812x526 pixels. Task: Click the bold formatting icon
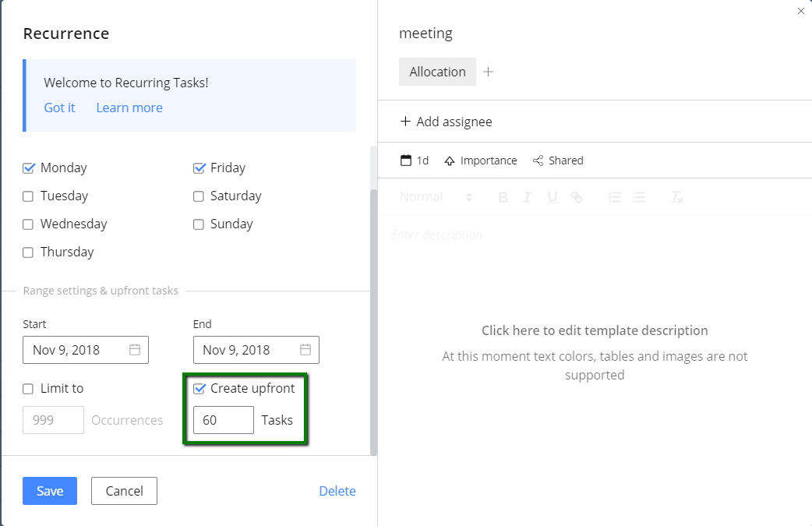503,198
